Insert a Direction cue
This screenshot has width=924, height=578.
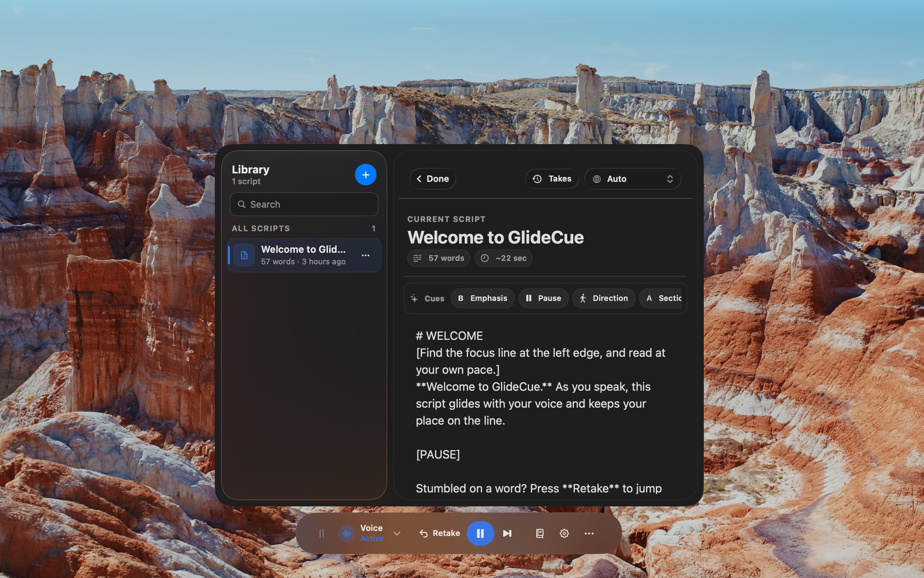pyautogui.click(x=604, y=298)
